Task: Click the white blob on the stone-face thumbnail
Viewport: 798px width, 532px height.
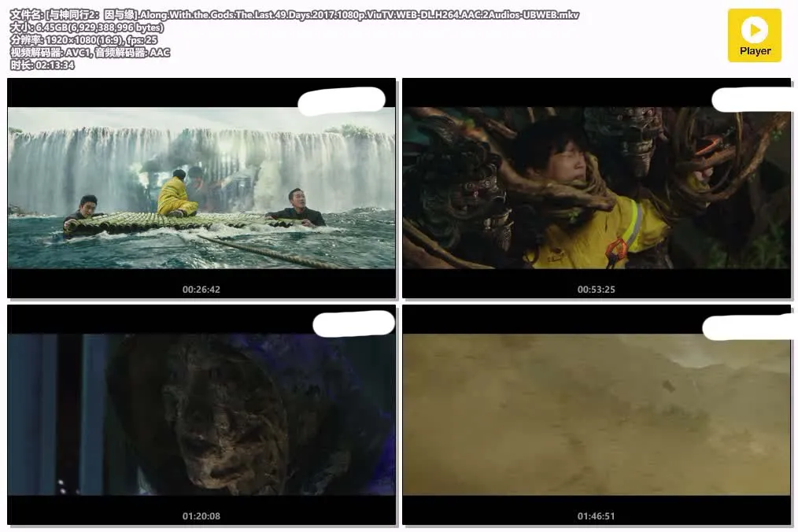Action: pyautogui.click(x=353, y=323)
